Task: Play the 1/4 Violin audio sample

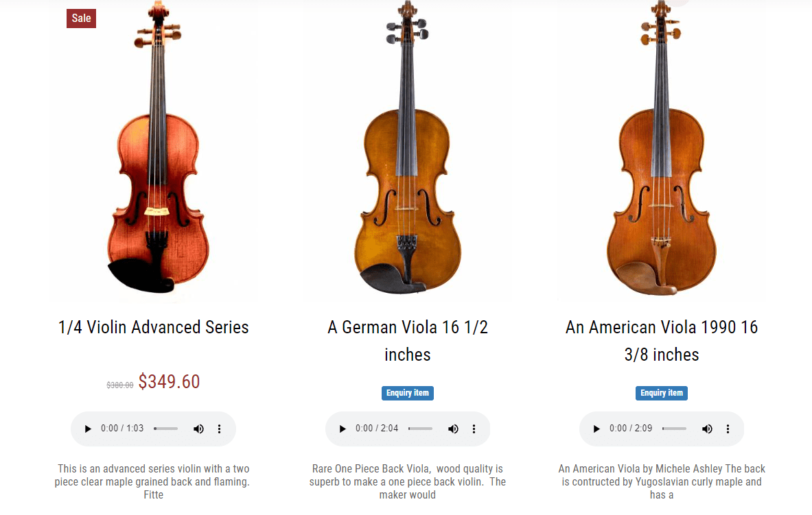Action: tap(87, 429)
